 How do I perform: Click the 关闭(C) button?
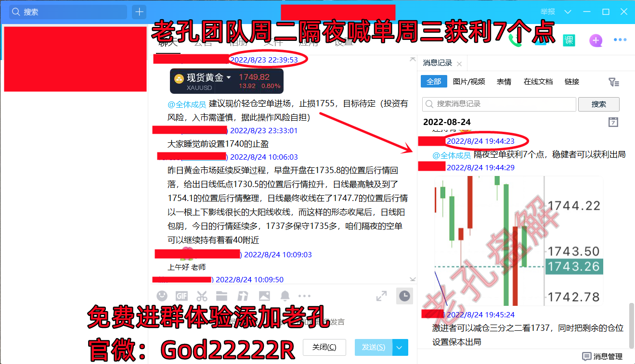(x=324, y=347)
